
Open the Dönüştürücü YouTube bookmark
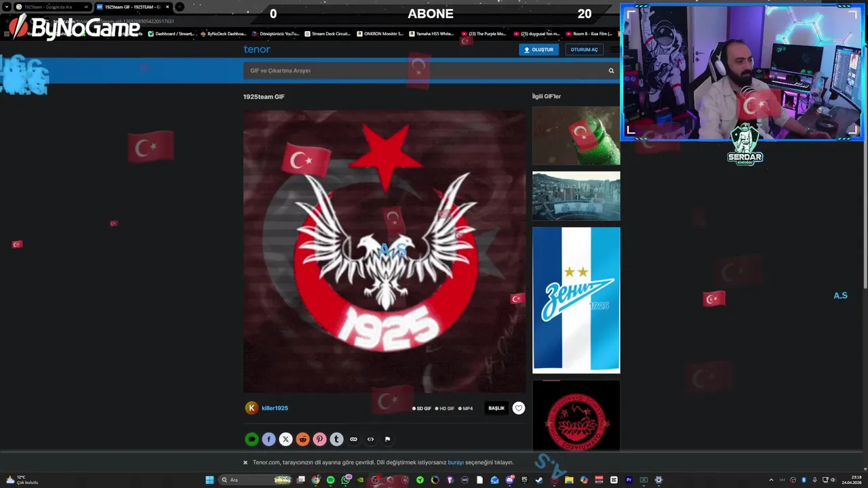tap(275, 33)
